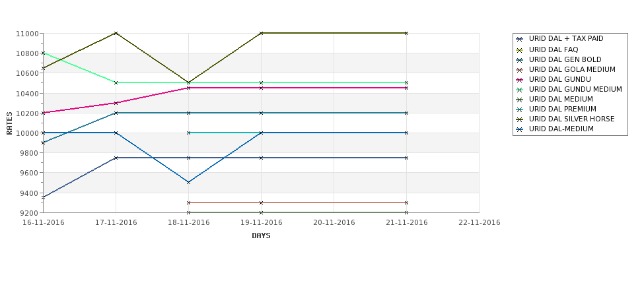This screenshot has height=283, width=644.
Task: Click URID DAL GEN BOLD legend marker
Action: point(520,60)
